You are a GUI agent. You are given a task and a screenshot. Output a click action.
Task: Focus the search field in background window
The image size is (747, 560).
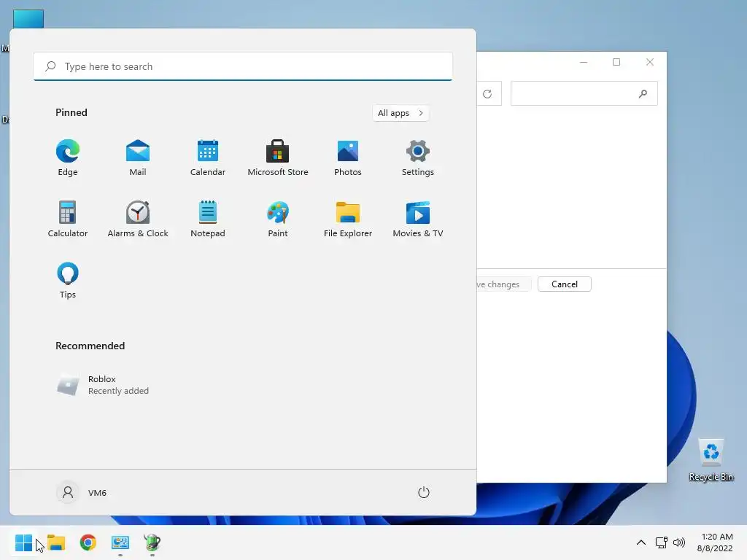pos(584,94)
